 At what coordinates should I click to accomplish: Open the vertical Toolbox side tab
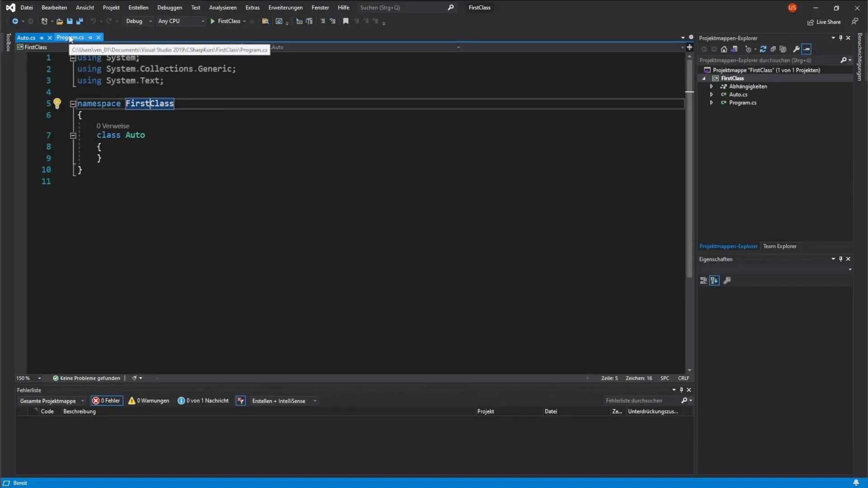[x=8, y=42]
